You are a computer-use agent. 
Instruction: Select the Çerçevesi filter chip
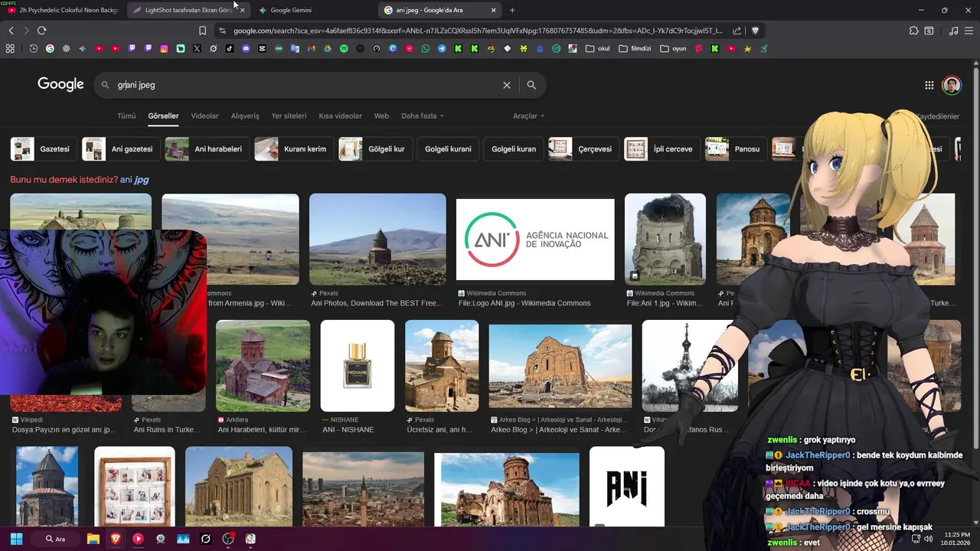pyautogui.click(x=583, y=149)
